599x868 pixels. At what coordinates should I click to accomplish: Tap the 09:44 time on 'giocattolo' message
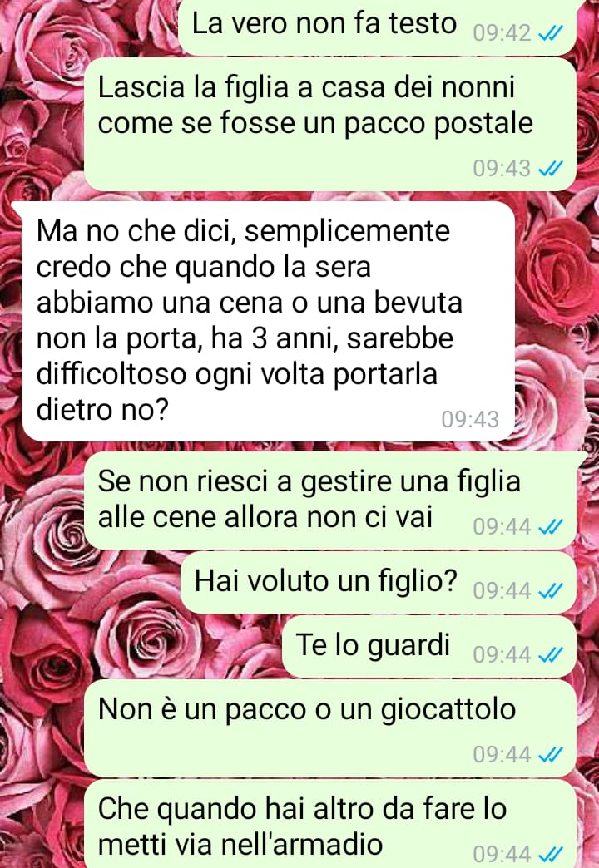502,754
